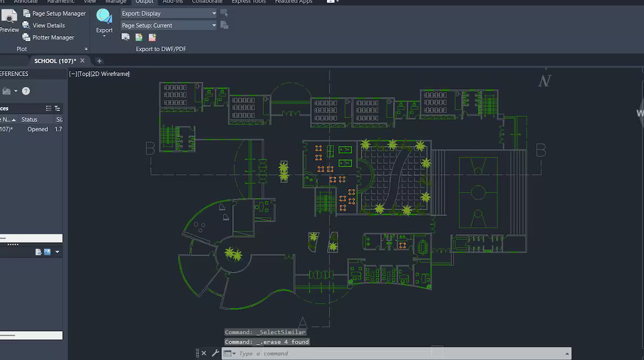Expand the Plot panel dialog launcher arrow
Viewport: 644px width, 360px height.
tap(86, 49)
